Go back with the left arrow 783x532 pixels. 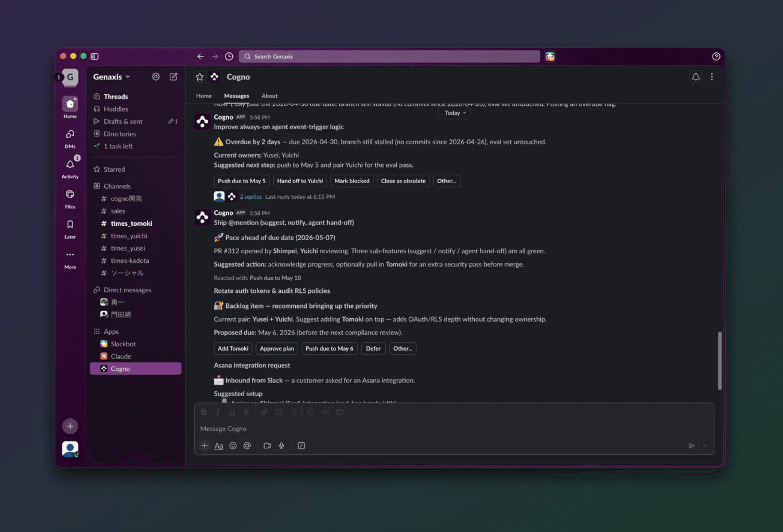(x=201, y=56)
